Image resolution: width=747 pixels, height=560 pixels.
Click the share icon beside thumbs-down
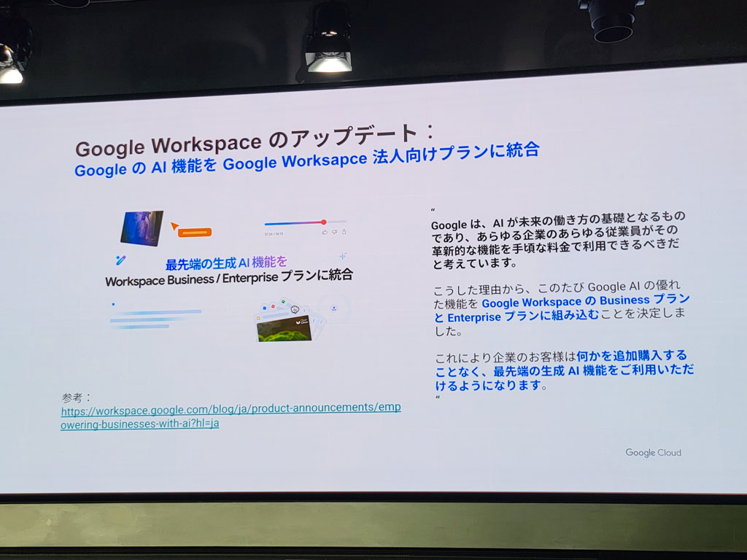[344, 232]
